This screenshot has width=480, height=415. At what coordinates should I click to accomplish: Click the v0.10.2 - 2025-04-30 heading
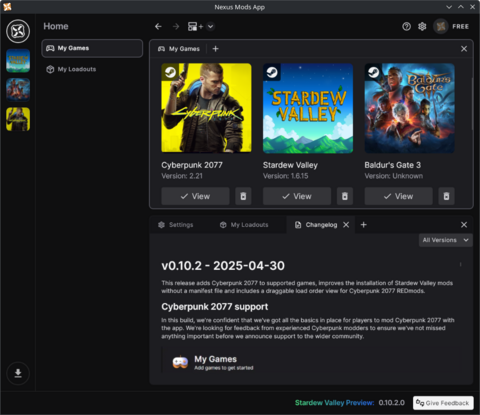pos(223,266)
